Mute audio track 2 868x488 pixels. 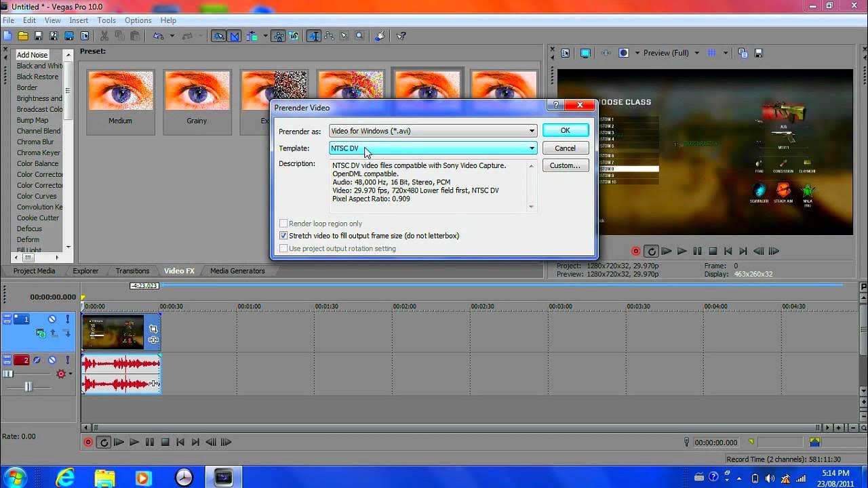coord(52,360)
